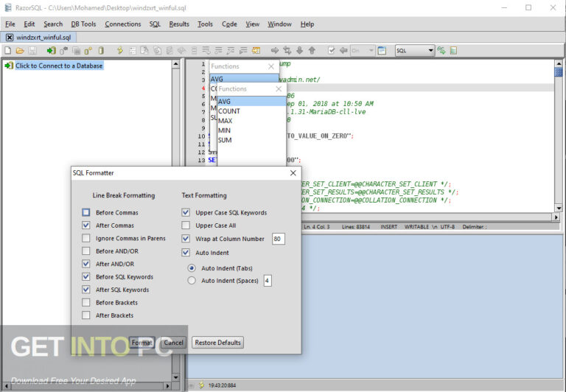Toggle Upper Case SQL Keywords checkbox
566x392 pixels.
tap(186, 213)
